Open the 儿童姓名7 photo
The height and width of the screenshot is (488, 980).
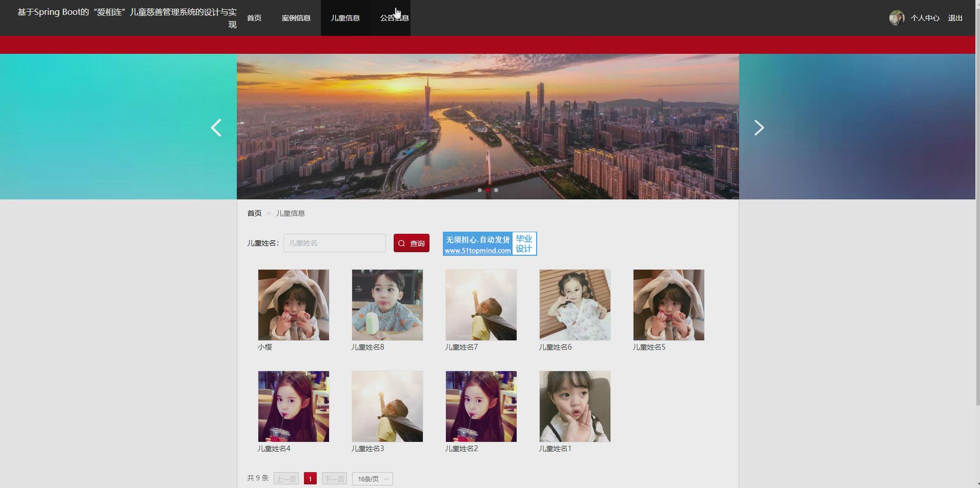(x=481, y=305)
